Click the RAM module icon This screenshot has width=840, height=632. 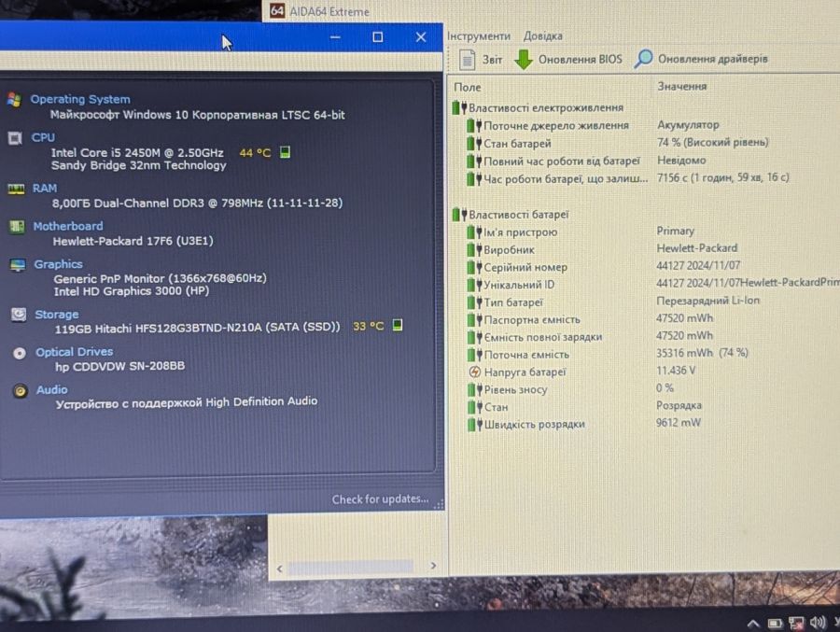[16, 189]
